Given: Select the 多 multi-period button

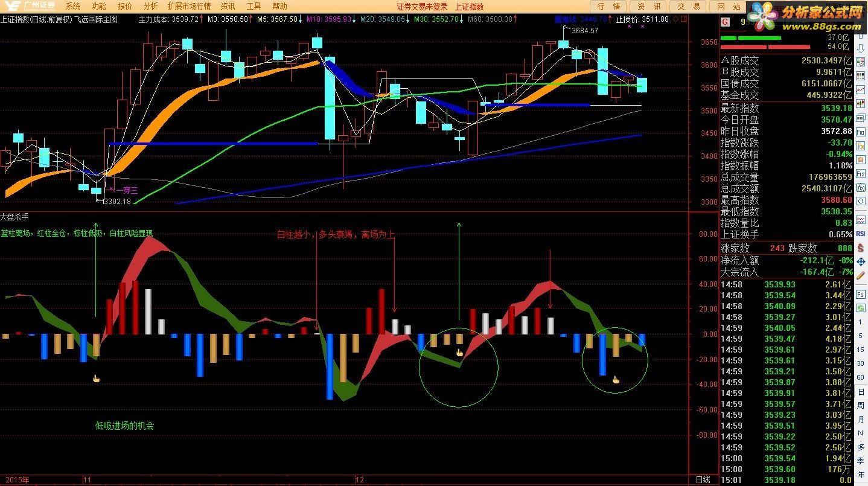Looking at the screenshot, I should click(x=861, y=446).
